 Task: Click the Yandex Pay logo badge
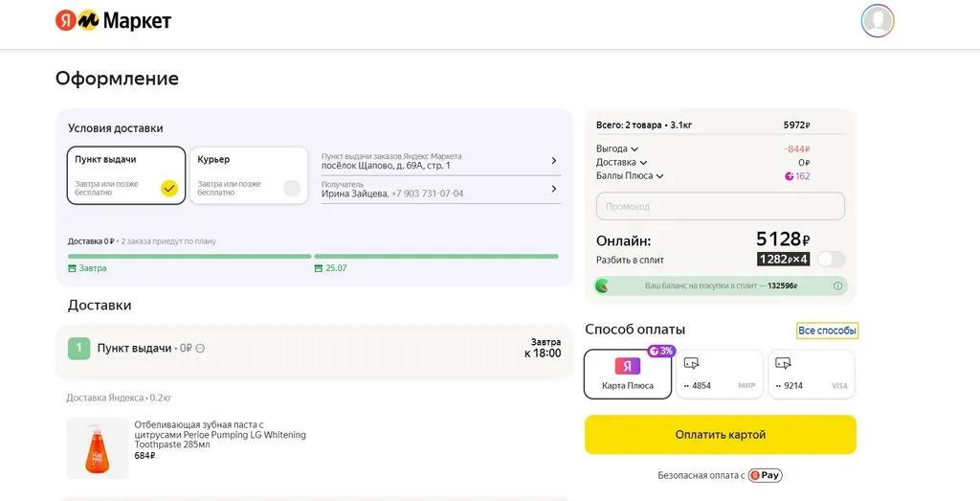tap(765, 475)
